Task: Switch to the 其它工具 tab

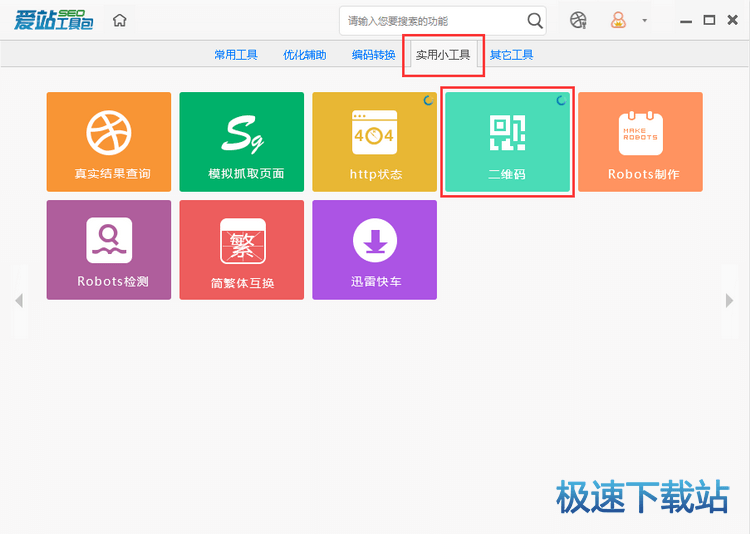Action: 511,55
